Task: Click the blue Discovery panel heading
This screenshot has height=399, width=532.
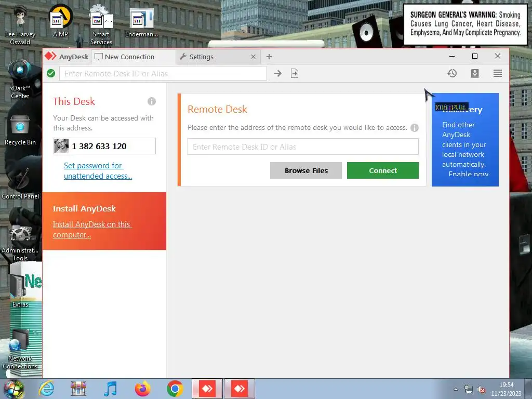Action: 462,109
